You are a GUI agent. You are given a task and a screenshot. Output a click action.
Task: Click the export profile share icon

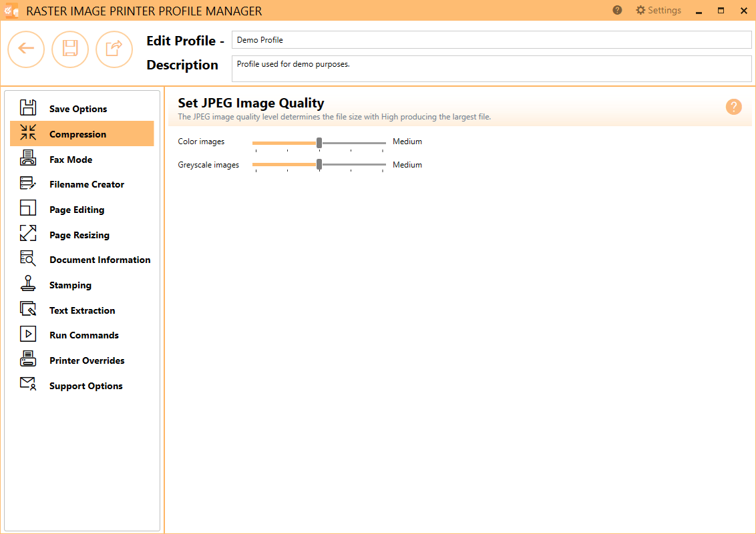(x=114, y=49)
